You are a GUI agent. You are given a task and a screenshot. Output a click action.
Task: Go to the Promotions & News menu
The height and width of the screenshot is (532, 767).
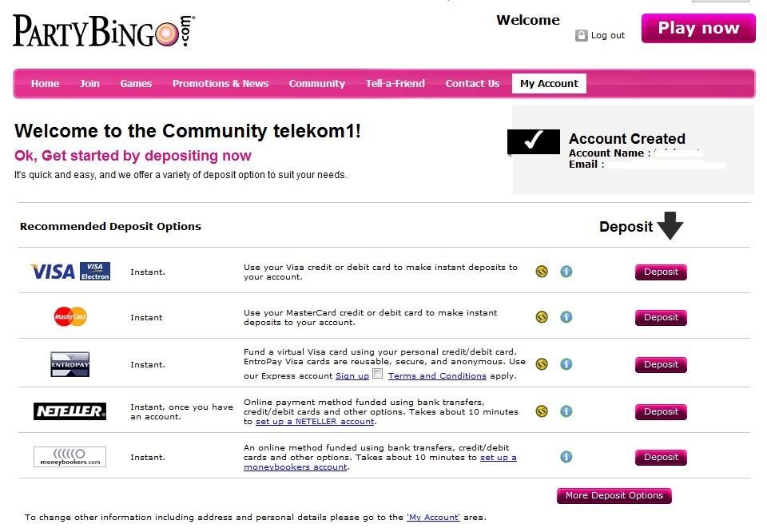click(221, 83)
